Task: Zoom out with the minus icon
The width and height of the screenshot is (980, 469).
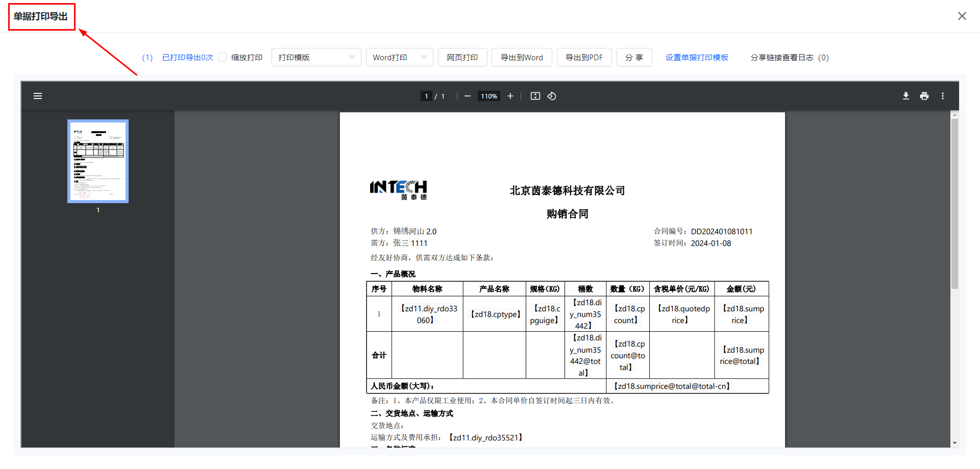Action: [467, 96]
